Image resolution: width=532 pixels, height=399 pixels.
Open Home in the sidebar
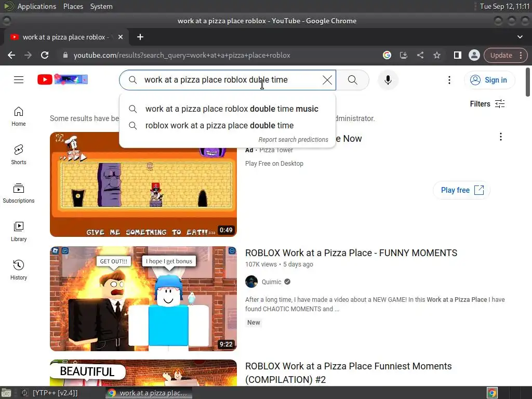click(19, 116)
